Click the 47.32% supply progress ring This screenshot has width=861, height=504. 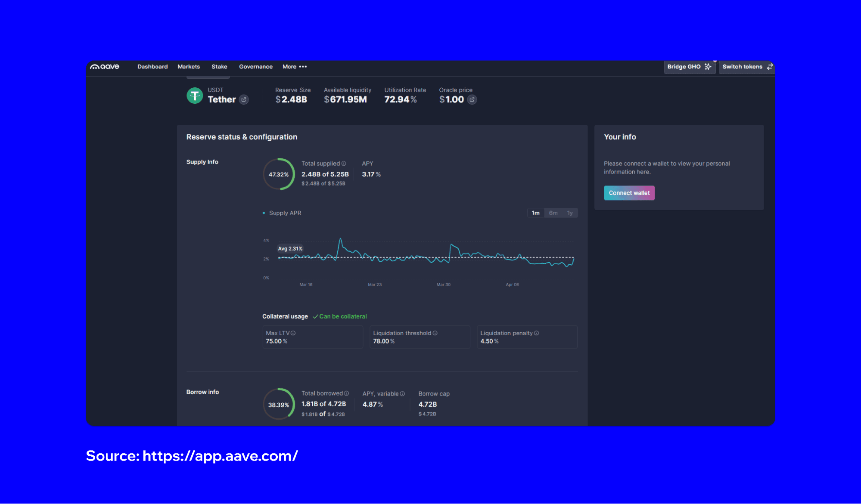pyautogui.click(x=278, y=174)
